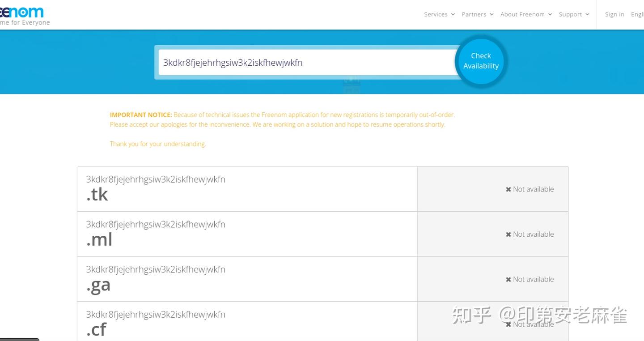The image size is (644, 341).
Task: Click the X icon beside the .cf result
Action: tap(508, 324)
